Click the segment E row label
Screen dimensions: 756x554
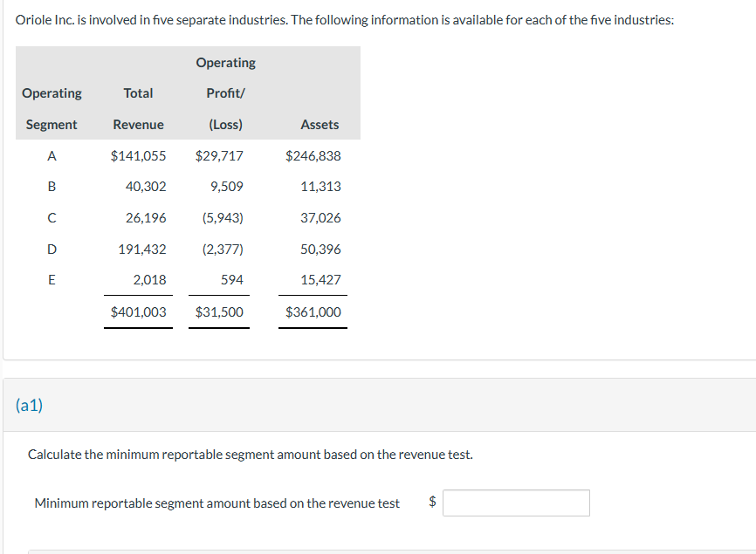(52, 280)
